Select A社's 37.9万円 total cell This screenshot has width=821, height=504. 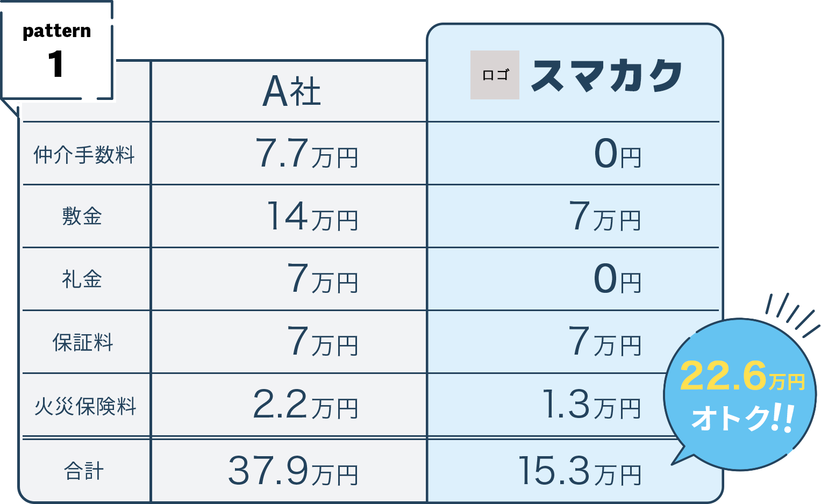[289, 471]
